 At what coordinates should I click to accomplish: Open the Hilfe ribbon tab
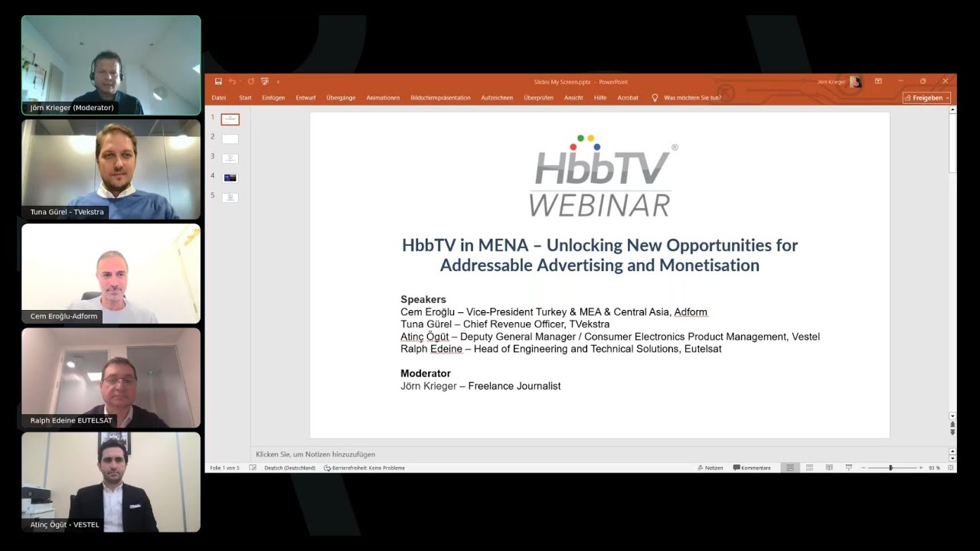600,98
